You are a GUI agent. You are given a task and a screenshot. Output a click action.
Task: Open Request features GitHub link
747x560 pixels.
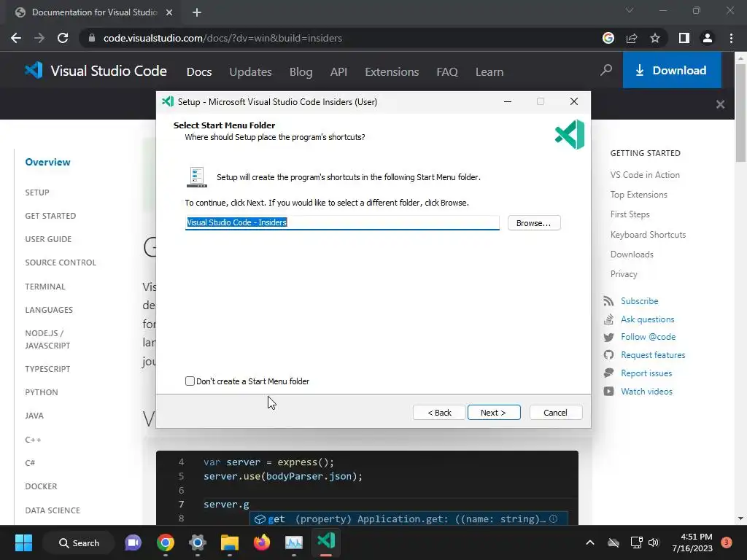pyautogui.click(x=653, y=355)
